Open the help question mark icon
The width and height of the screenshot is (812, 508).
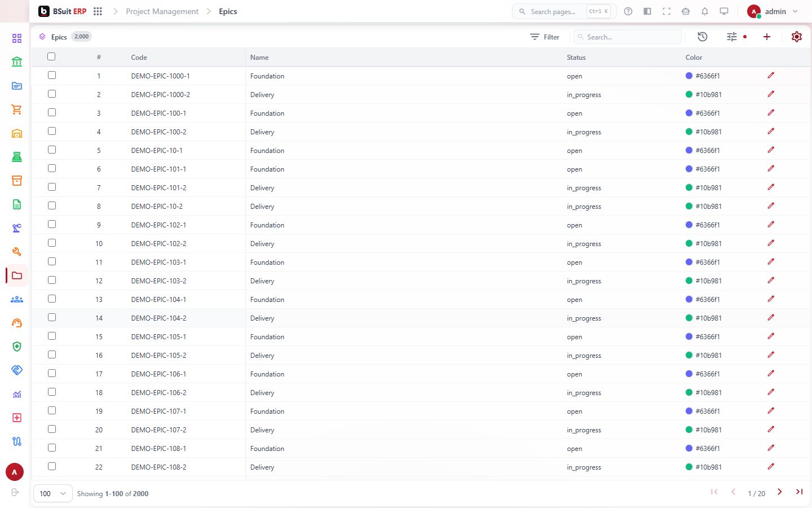coord(628,11)
